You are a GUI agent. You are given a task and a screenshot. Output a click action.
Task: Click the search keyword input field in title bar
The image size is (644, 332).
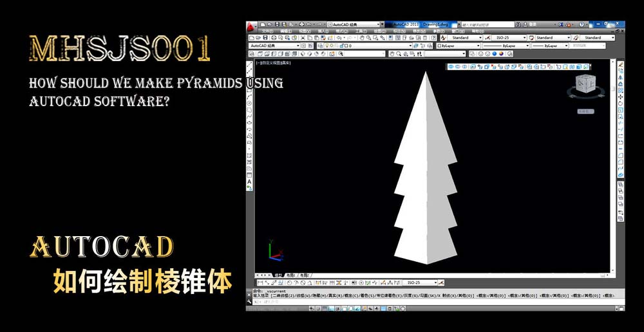click(x=488, y=24)
